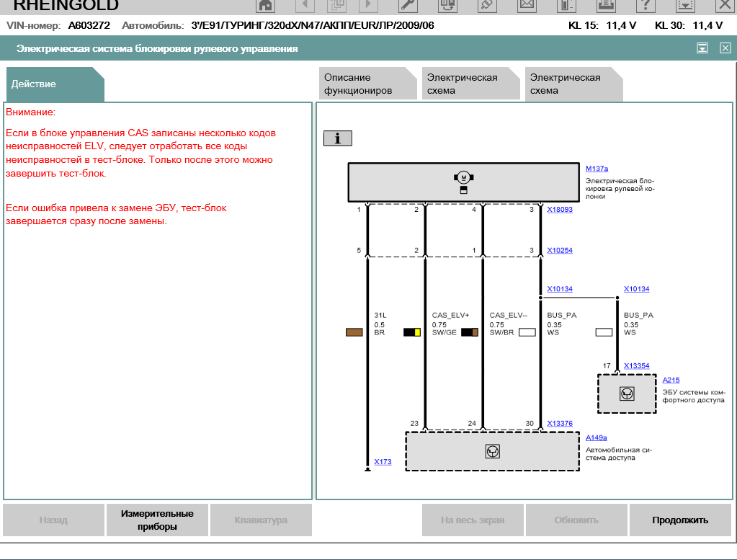This screenshot has height=560, width=737.
Task: Click the Назад button
Action: coord(53,520)
